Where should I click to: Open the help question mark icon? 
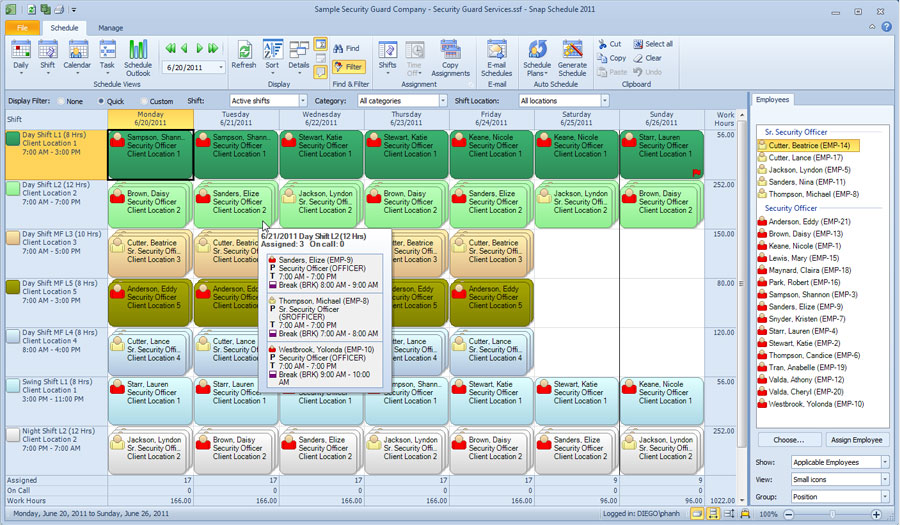pos(887,26)
